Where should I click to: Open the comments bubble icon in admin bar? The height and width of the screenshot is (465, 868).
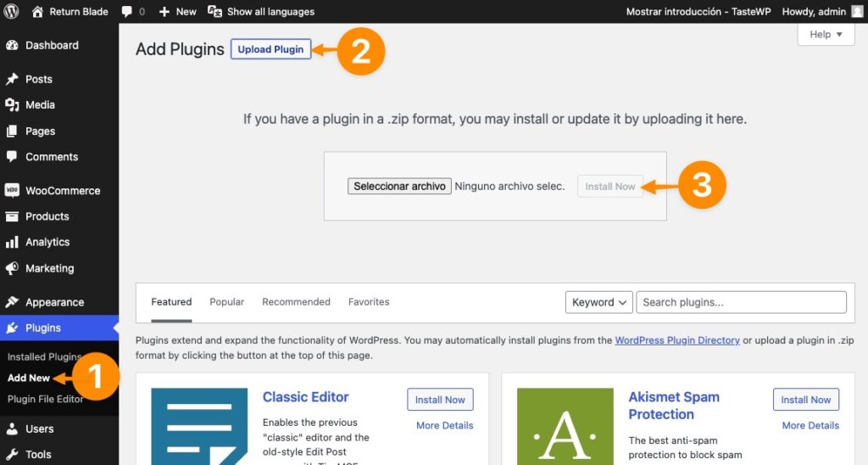127,12
